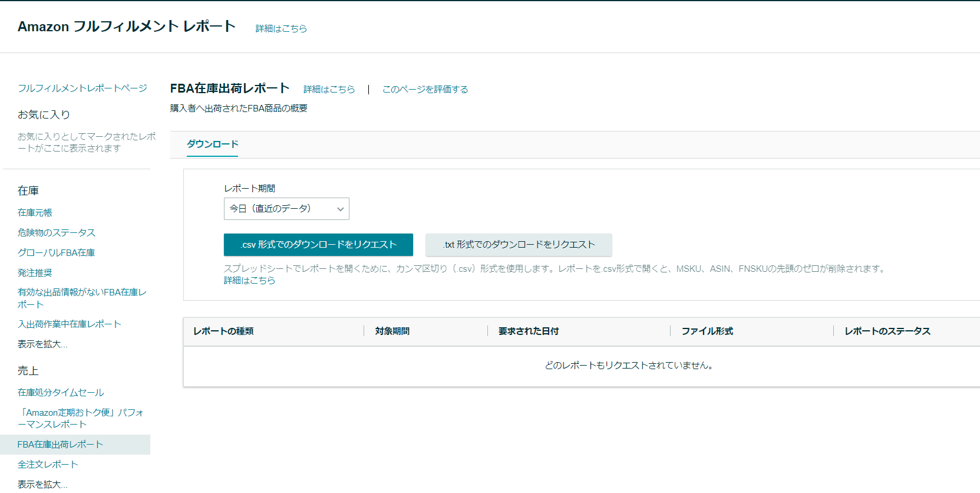Open 有効な出品情報がないFBA在庫レポート
The width and height of the screenshot is (980, 493).
tap(82, 298)
